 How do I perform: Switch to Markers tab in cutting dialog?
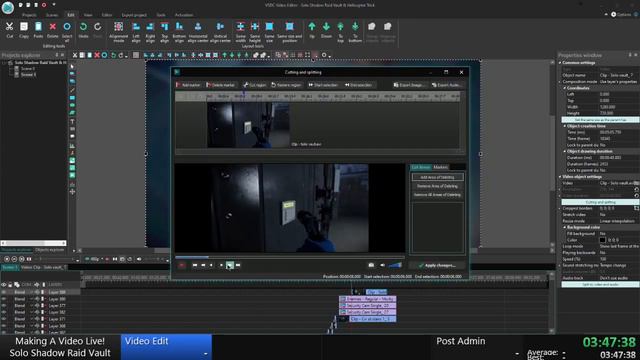[x=440, y=167]
